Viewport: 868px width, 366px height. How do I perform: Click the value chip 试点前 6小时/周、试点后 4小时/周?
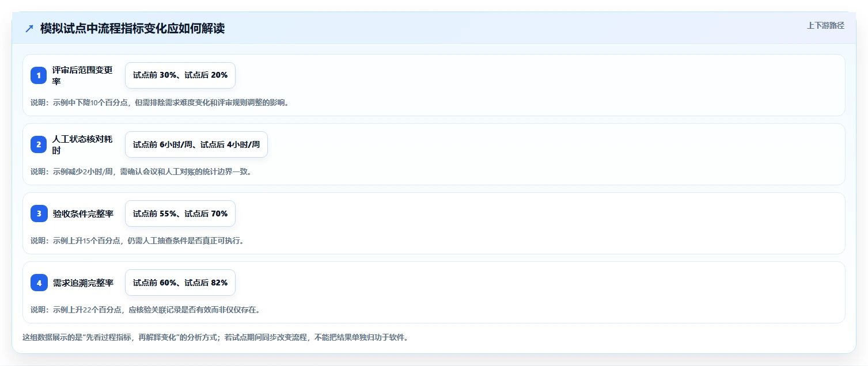[196, 144]
